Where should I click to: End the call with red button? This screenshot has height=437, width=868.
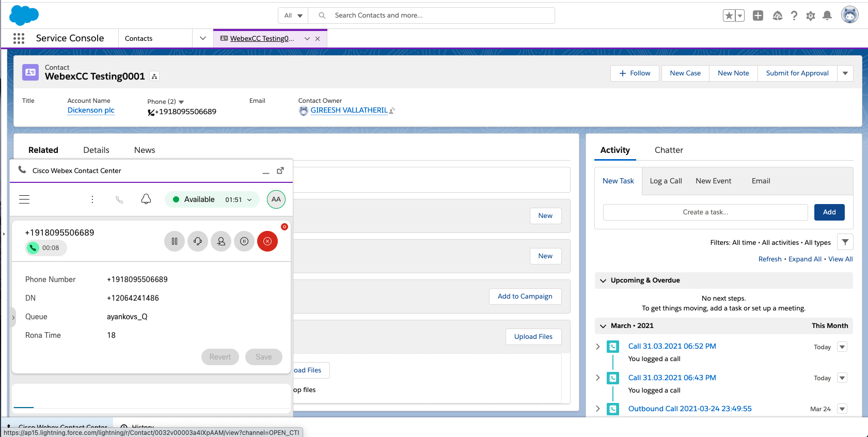(x=267, y=241)
